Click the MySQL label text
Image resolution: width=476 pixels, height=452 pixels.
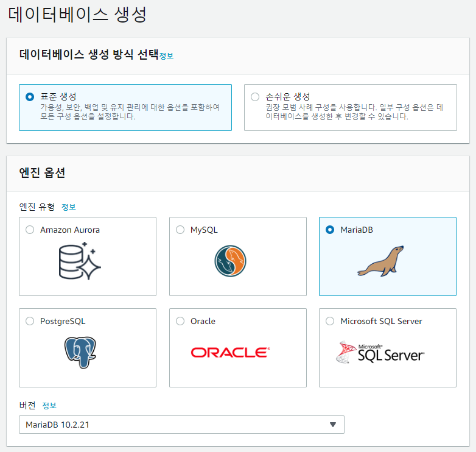pos(204,230)
